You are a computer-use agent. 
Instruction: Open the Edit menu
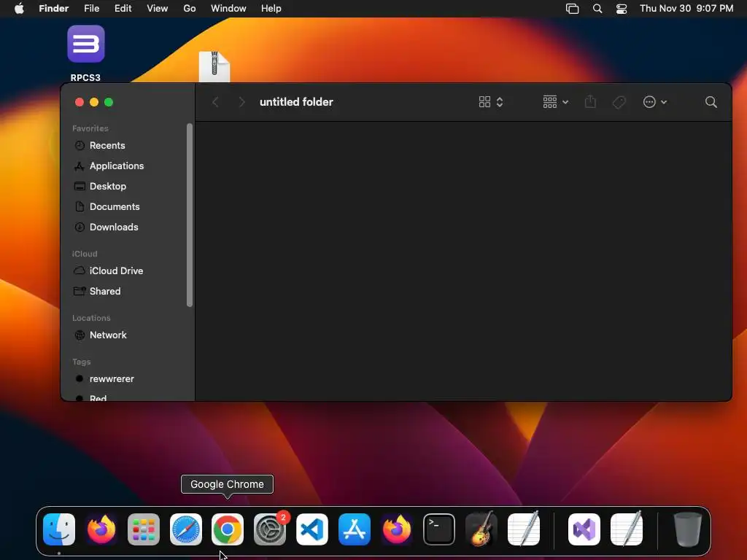pos(123,8)
